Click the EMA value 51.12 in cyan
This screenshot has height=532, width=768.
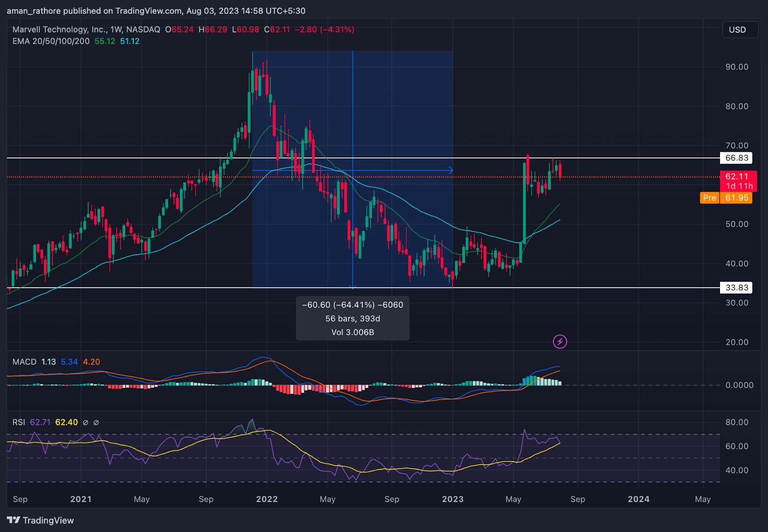click(x=130, y=41)
